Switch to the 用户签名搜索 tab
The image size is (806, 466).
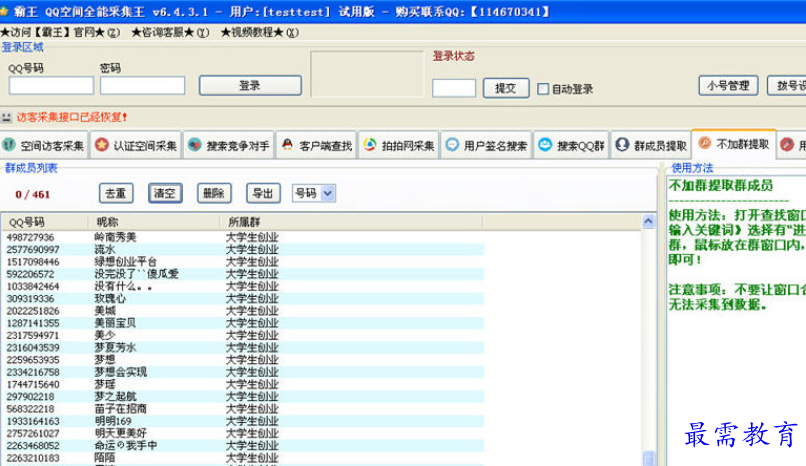(486, 145)
